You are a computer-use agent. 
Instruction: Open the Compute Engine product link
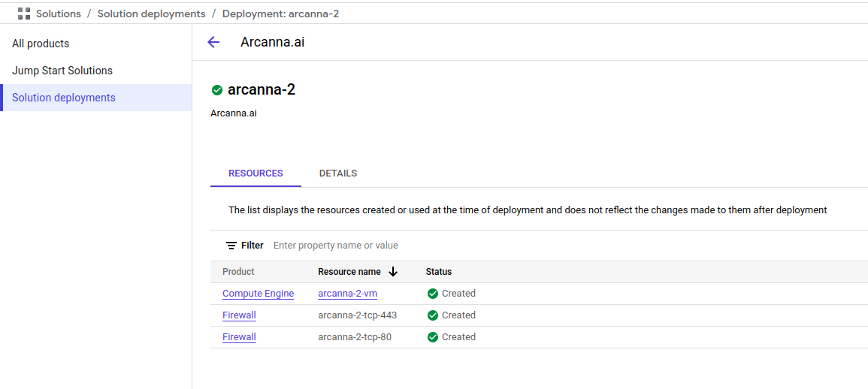tap(258, 294)
